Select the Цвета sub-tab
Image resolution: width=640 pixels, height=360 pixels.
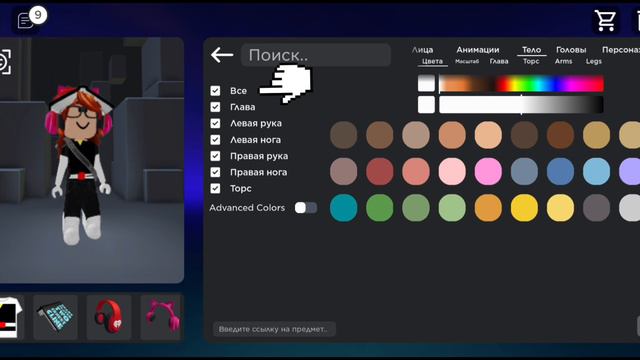432,61
